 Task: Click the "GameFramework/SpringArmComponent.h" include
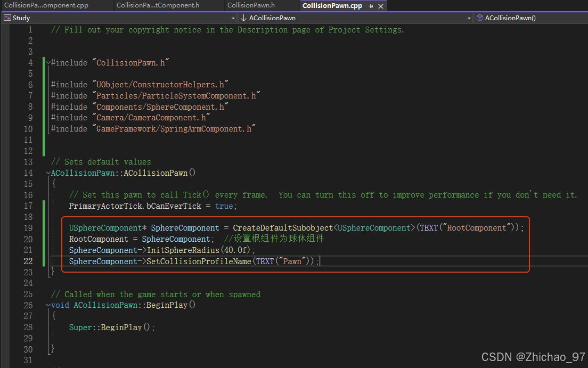click(x=174, y=129)
